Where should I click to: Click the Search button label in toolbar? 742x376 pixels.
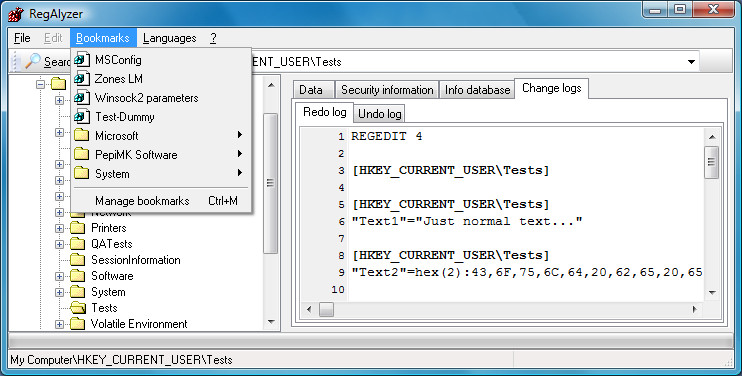(x=57, y=62)
